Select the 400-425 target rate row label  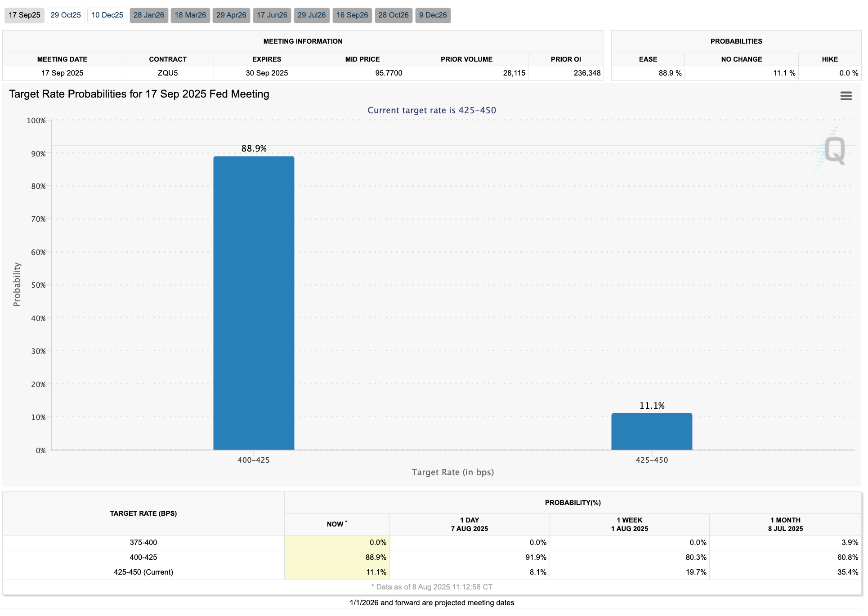143,557
